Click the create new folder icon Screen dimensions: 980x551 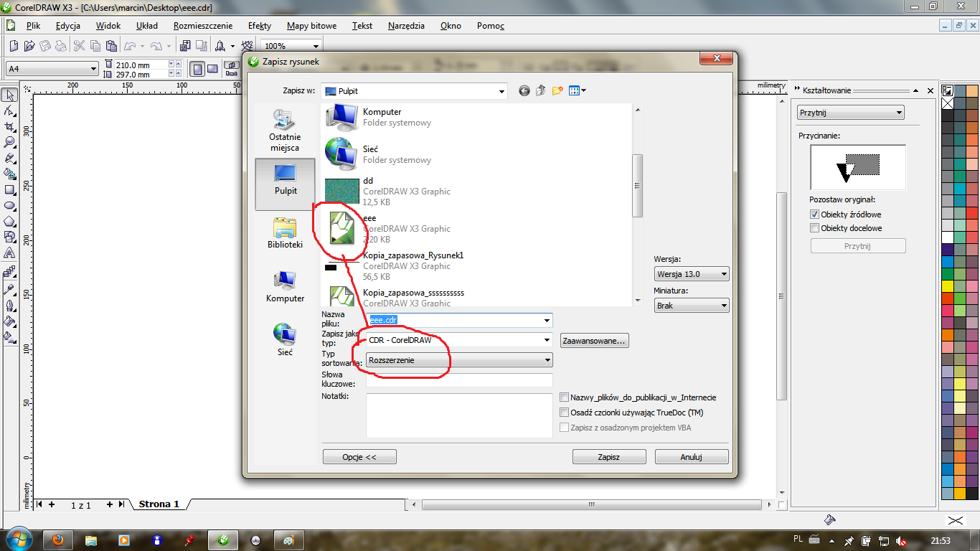point(557,90)
